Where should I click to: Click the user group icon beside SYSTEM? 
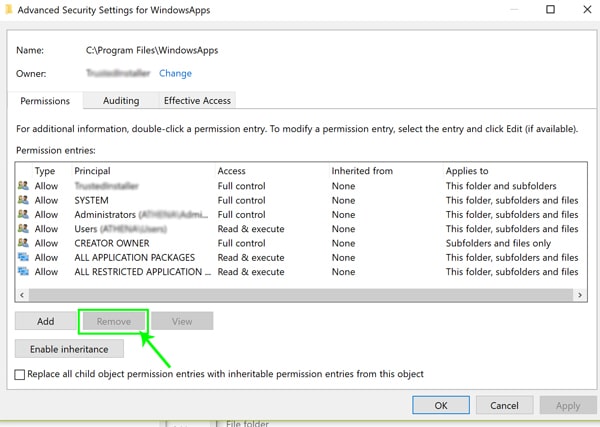[23, 200]
